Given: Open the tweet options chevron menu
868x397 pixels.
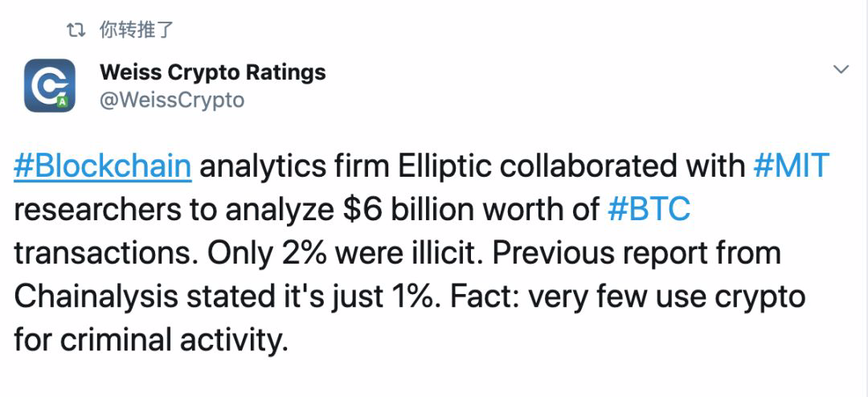Looking at the screenshot, I should 841,70.
